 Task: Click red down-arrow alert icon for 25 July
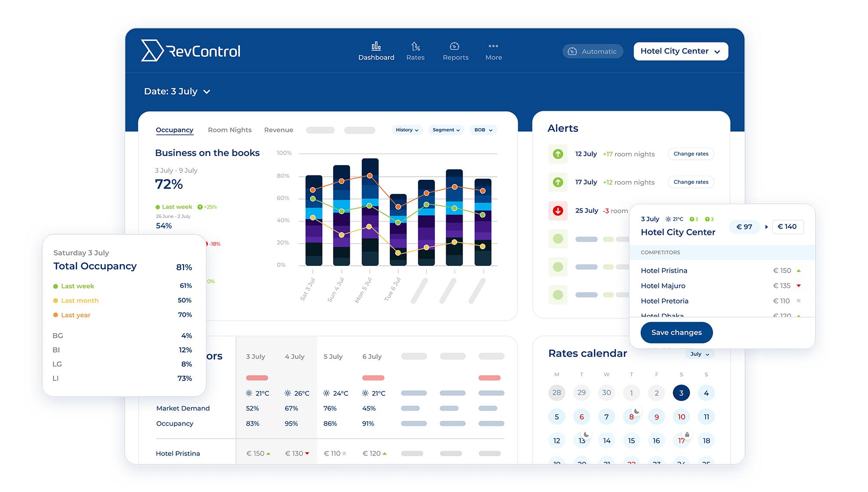[x=558, y=211]
